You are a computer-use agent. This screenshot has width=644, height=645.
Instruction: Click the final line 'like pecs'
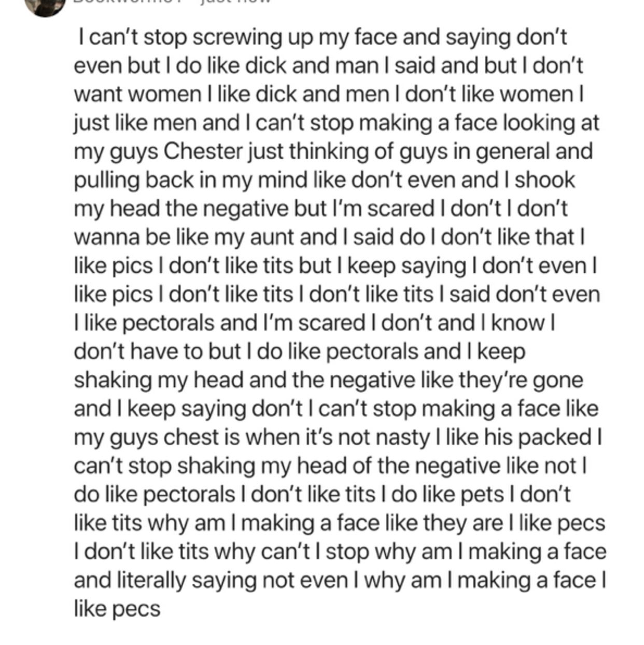[117, 608]
